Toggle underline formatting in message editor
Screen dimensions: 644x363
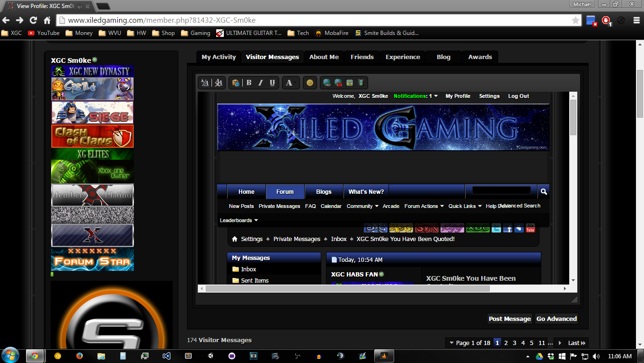[x=272, y=83]
